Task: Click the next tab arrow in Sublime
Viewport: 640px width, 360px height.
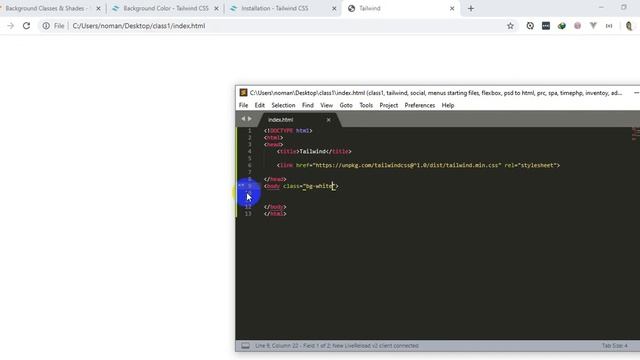Action: [x=250, y=119]
